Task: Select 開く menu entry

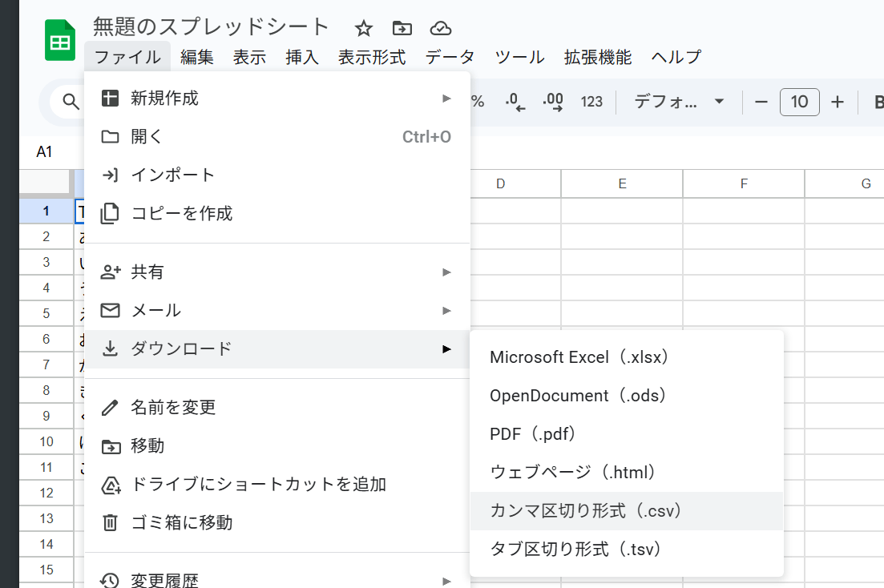Action: coord(277,136)
